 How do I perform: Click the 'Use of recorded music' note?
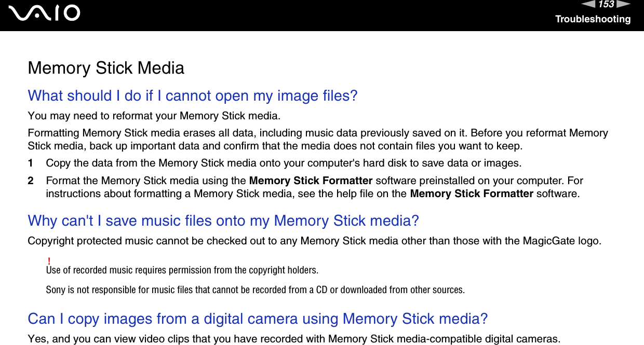coord(182,270)
